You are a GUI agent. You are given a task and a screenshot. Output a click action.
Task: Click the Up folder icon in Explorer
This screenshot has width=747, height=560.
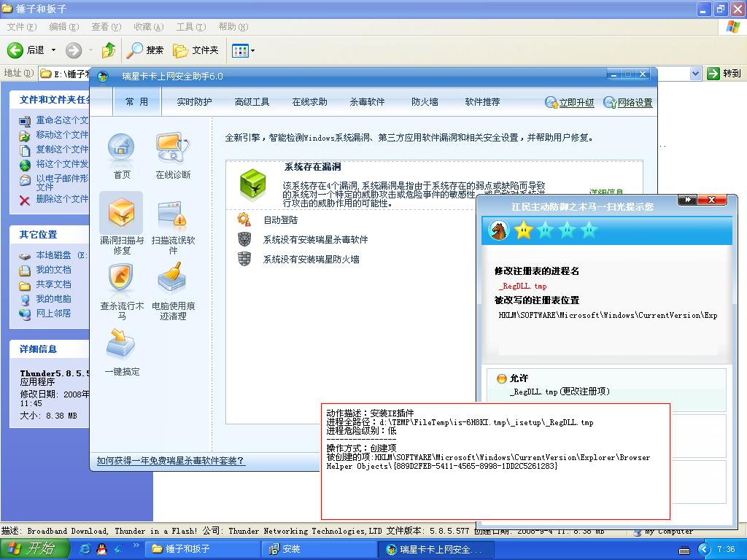[x=109, y=50]
